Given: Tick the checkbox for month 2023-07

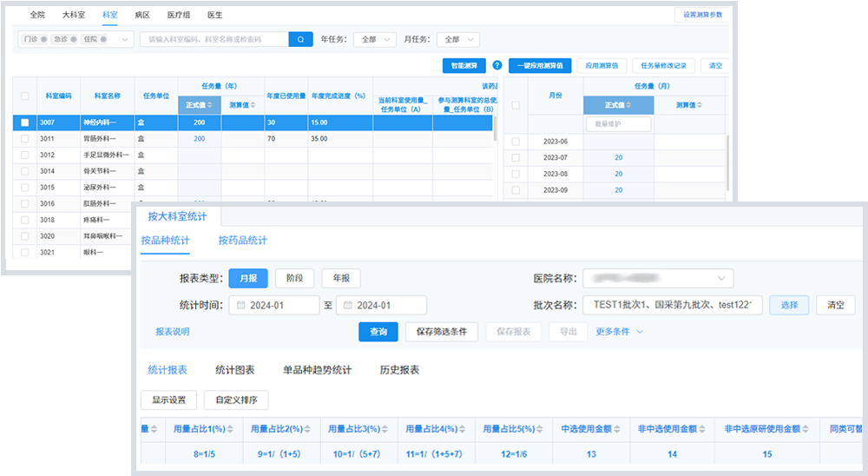Looking at the screenshot, I should point(516,157).
